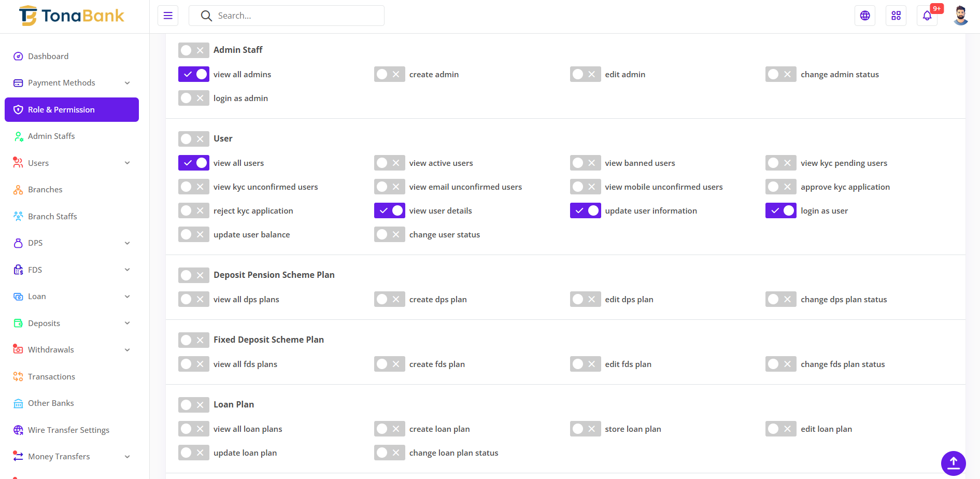Go to Other Banks
The width and height of the screenshot is (980, 479).
(x=51, y=403)
